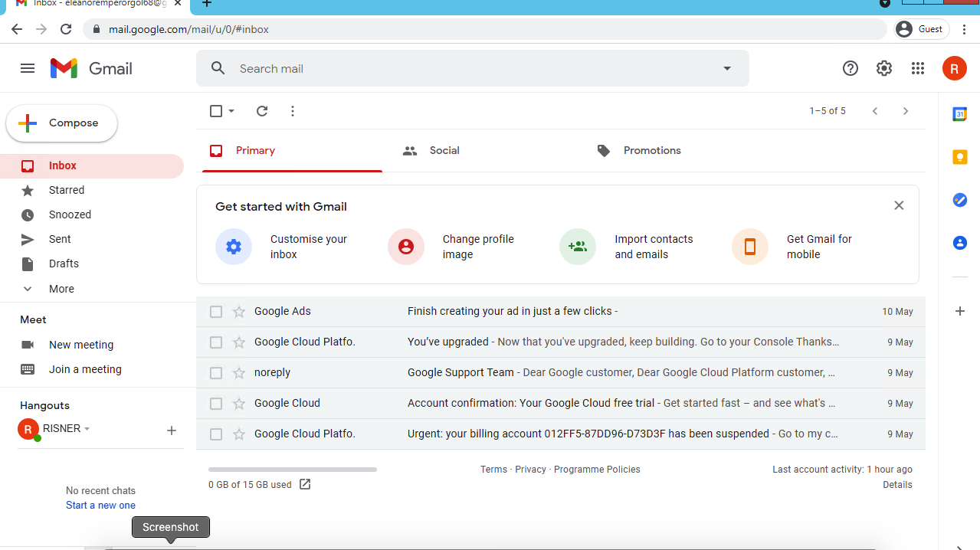Click the storage usage progress bar
Viewport: 980px width, 550px height.
(293, 470)
